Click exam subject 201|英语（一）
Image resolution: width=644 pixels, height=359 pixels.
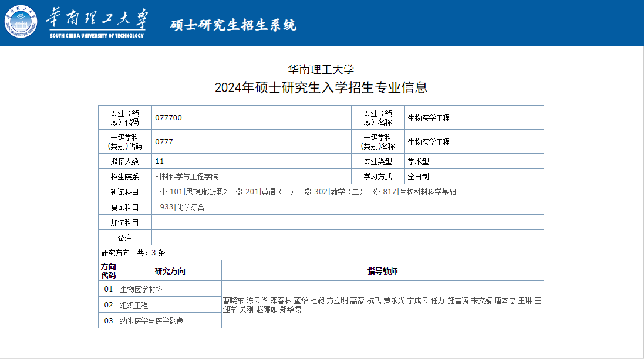tap(265, 192)
